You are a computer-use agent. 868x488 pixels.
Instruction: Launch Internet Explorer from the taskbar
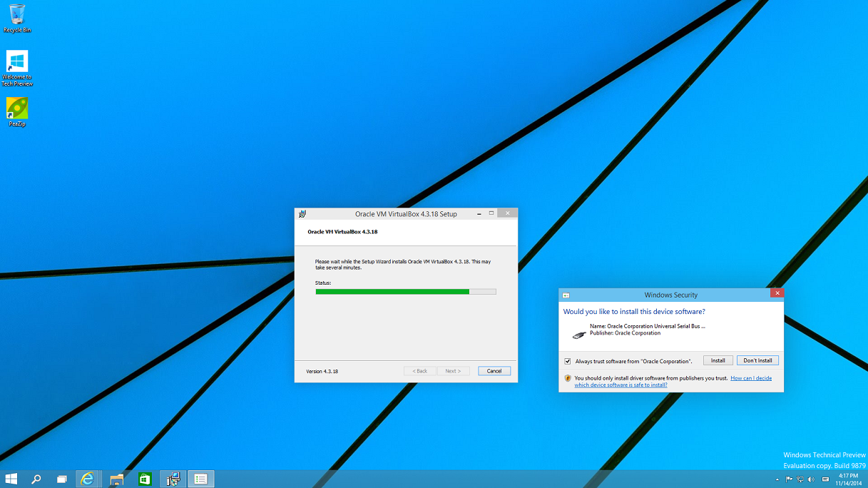[87, 479]
